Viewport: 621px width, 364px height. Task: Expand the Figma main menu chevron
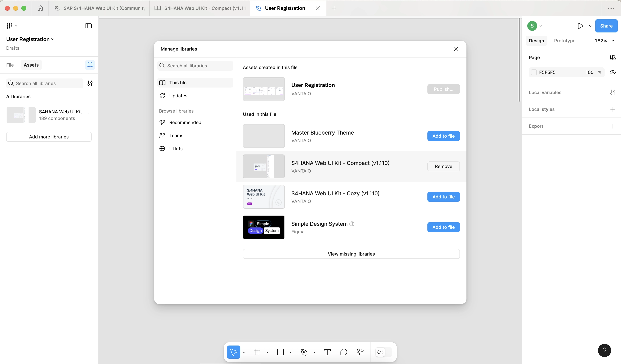pyautogui.click(x=16, y=26)
